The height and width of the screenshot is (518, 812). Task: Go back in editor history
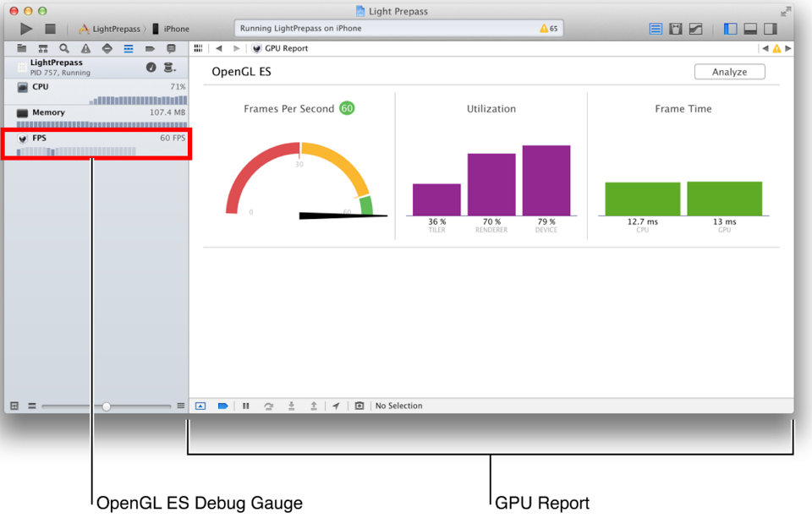(x=219, y=48)
